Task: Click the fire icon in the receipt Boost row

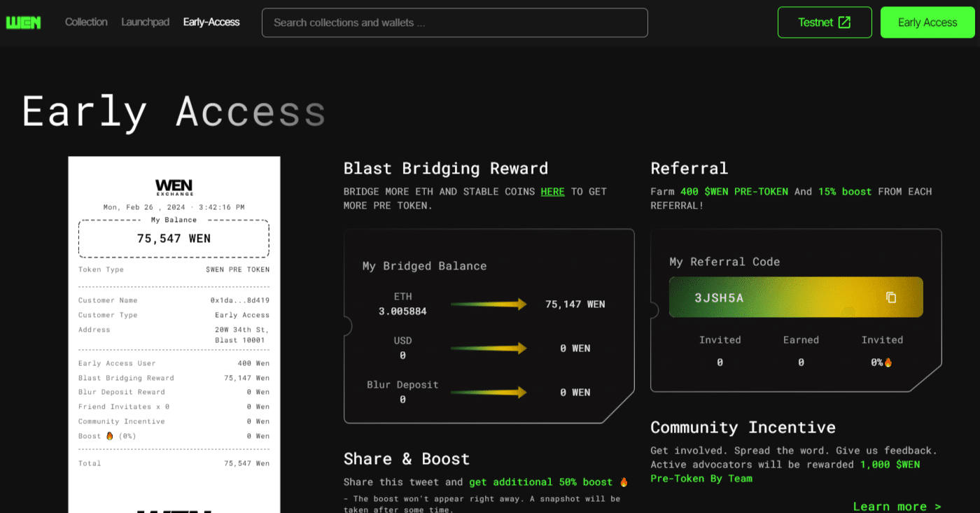Action: [109, 436]
